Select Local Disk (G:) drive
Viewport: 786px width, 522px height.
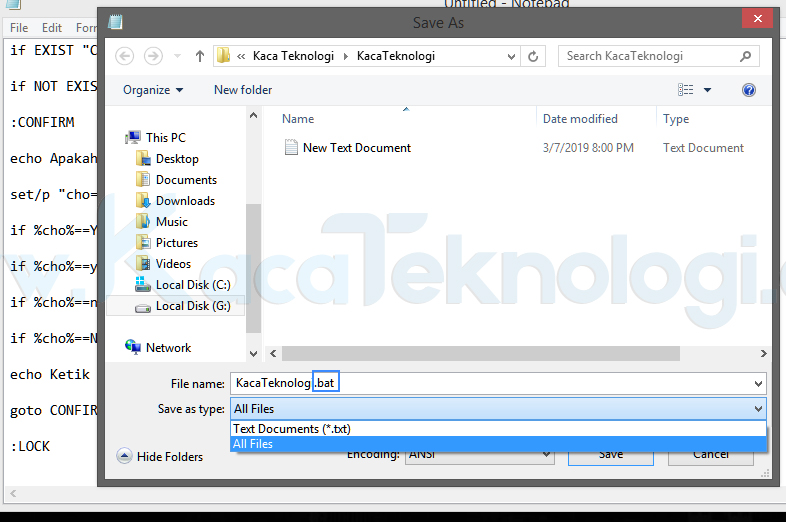pyautogui.click(x=193, y=306)
